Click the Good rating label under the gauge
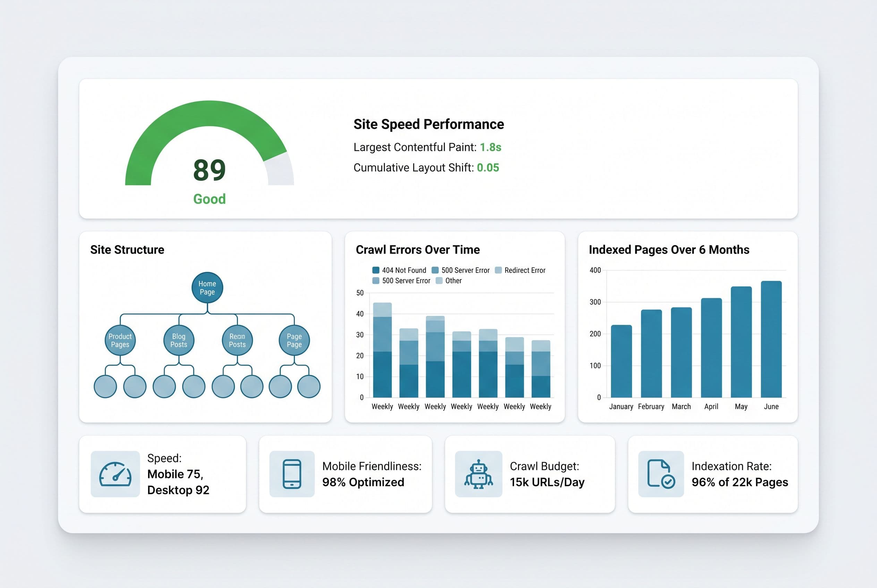This screenshot has width=877, height=588. coord(210,199)
